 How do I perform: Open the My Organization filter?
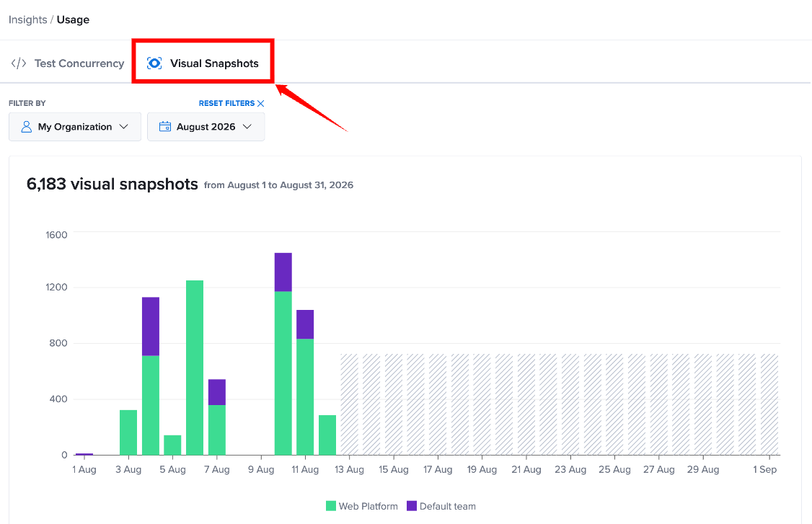pyautogui.click(x=74, y=127)
